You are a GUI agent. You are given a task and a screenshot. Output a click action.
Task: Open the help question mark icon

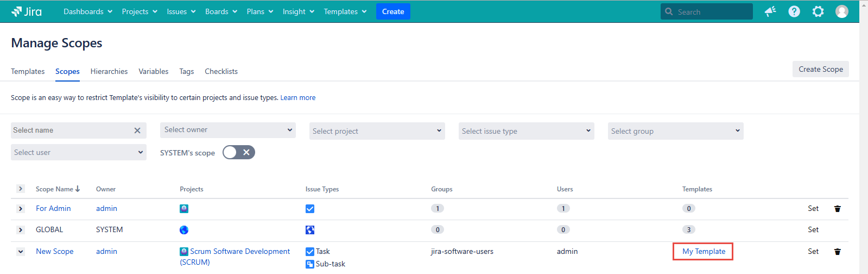[794, 11]
